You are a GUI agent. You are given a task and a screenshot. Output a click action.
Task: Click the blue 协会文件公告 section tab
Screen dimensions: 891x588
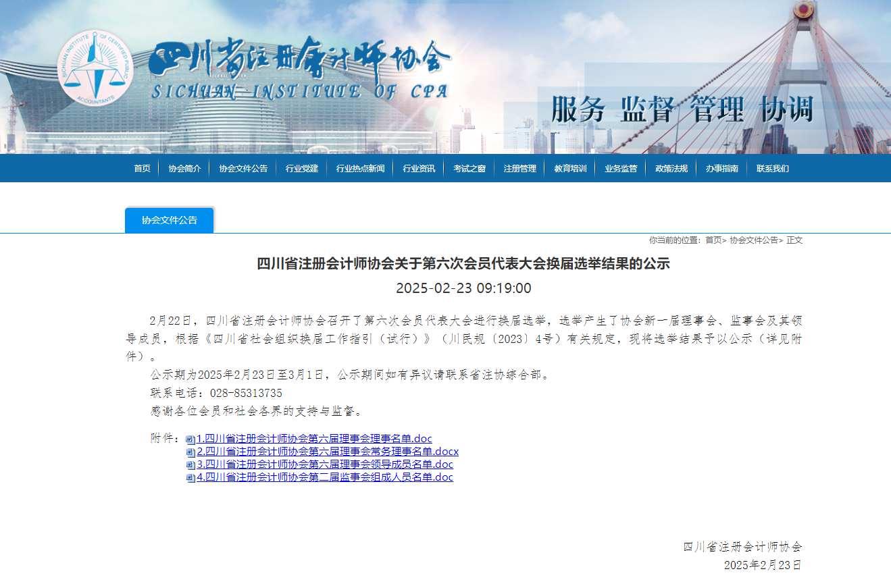[x=170, y=220]
